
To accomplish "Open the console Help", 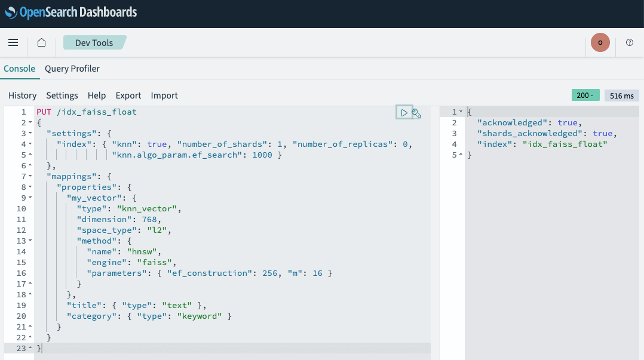I will pyautogui.click(x=97, y=96).
